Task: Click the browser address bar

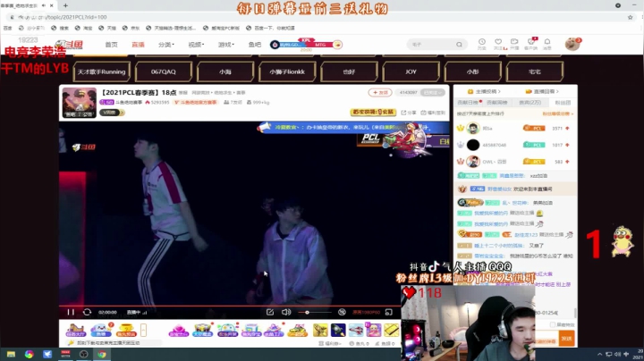Action: [317, 17]
